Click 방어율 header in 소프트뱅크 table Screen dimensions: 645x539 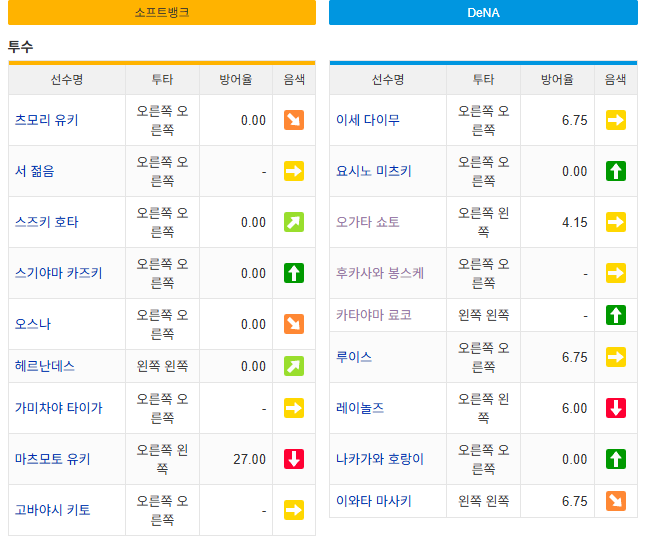tap(236, 79)
